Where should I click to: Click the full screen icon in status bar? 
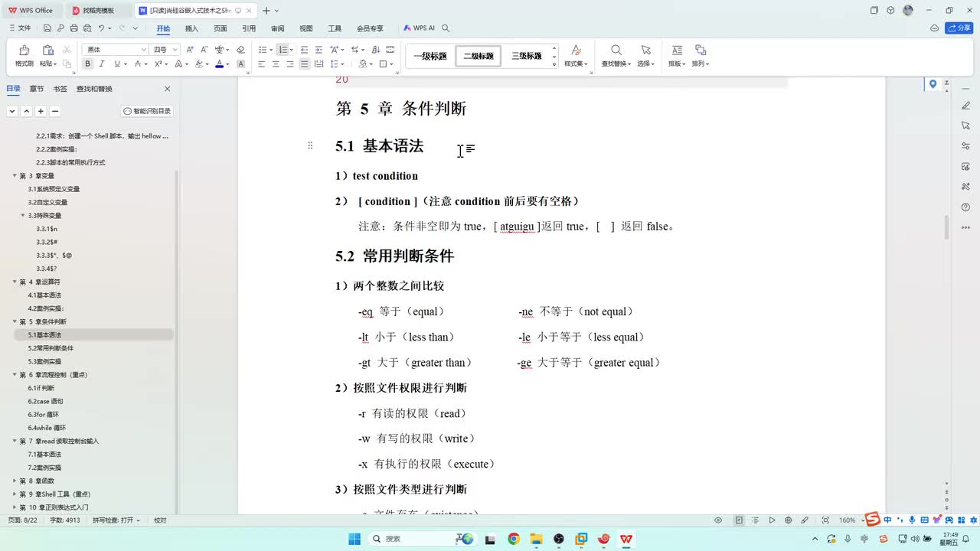(x=825, y=520)
